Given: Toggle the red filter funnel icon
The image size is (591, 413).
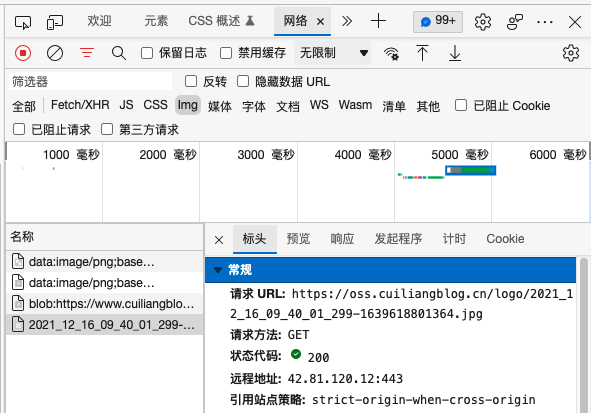Looking at the screenshot, I should pos(87,53).
